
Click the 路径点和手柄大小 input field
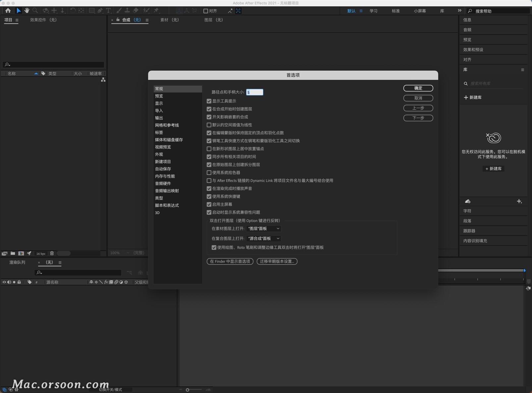pyautogui.click(x=255, y=92)
